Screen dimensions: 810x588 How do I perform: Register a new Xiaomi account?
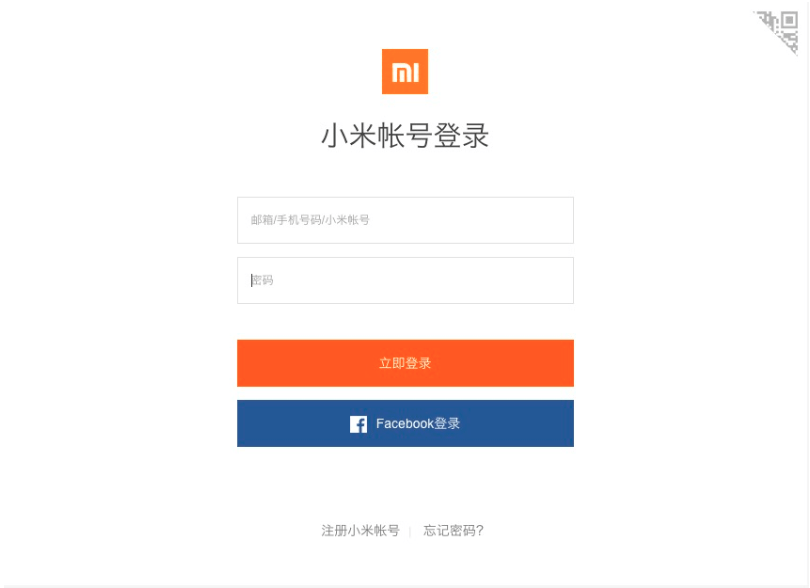pyautogui.click(x=361, y=531)
